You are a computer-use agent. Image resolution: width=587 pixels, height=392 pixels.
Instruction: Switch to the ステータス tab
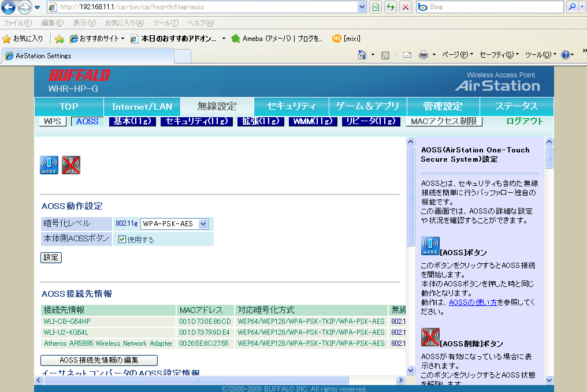(517, 107)
